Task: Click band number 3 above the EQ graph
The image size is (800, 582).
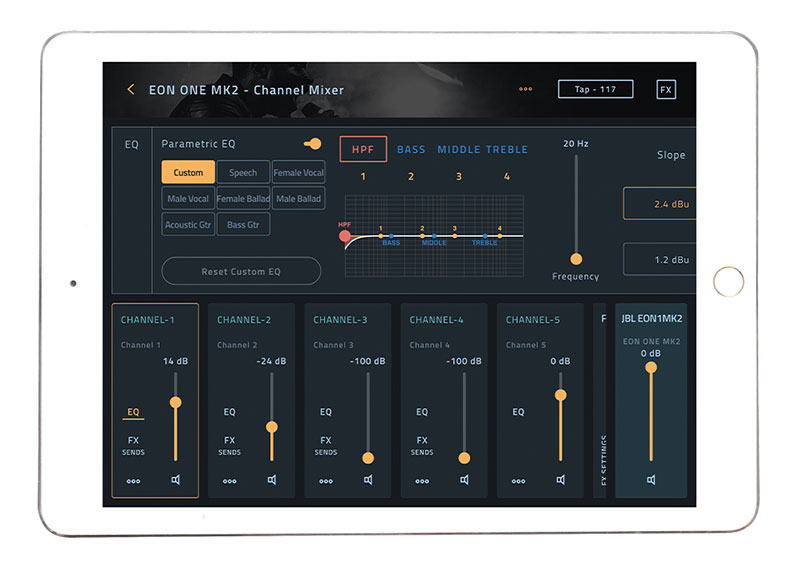Action: (459, 176)
